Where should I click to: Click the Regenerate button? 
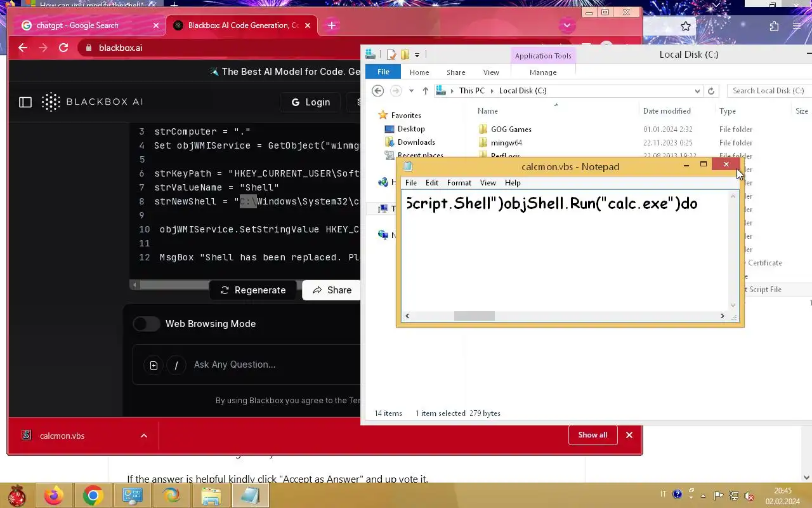(252, 290)
